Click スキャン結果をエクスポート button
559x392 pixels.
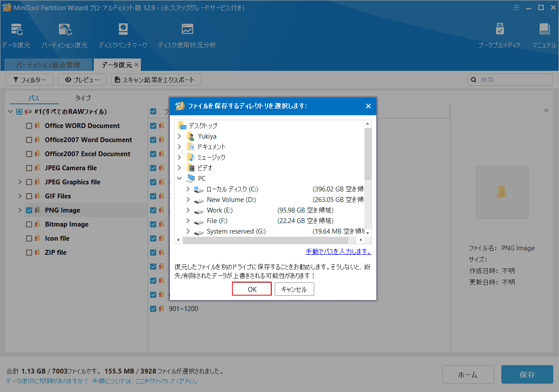point(156,80)
